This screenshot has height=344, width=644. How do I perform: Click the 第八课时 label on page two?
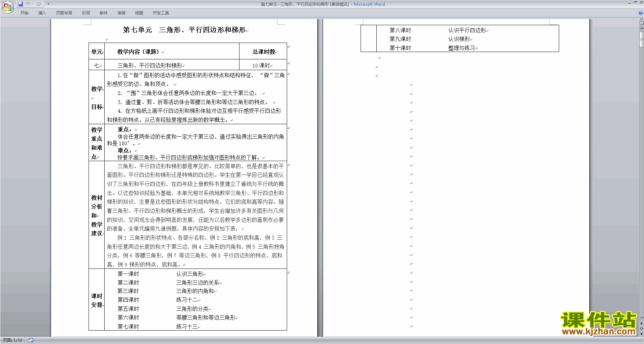click(400, 30)
